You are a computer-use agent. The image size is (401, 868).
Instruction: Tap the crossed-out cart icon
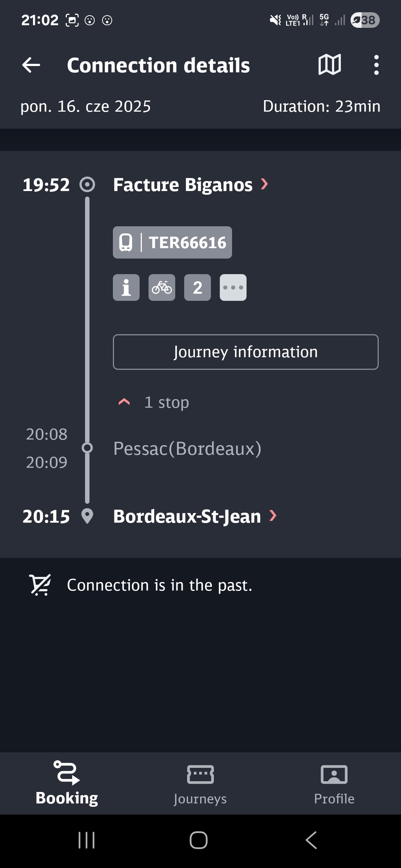click(40, 585)
